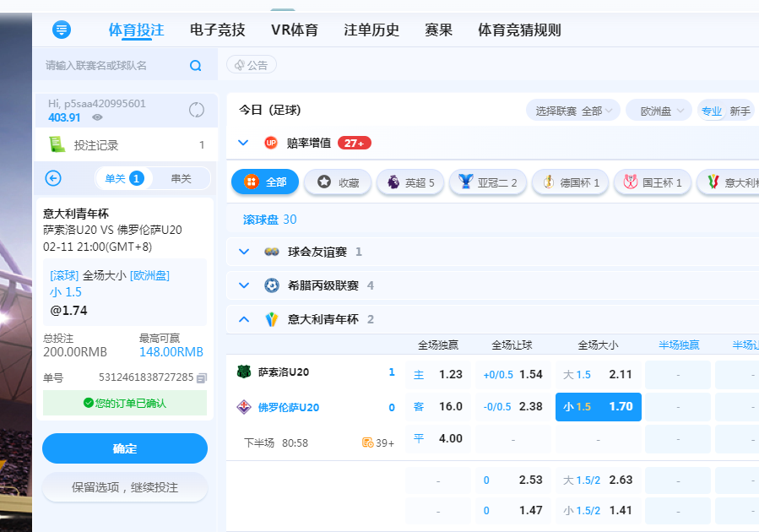This screenshot has height=532, width=759.
Task: Refresh the account balance
Action: 197,110
